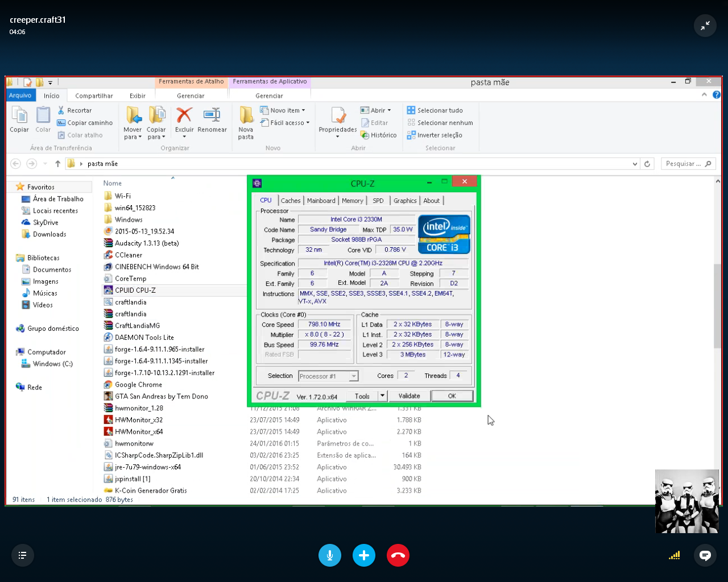The image size is (728, 582).
Task: Open the SPD tab in CPU-Z
Action: [378, 201]
